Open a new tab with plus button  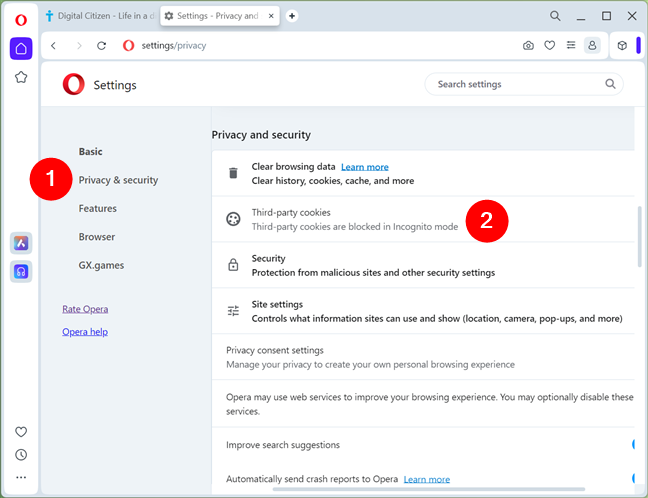click(x=292, y=16)
